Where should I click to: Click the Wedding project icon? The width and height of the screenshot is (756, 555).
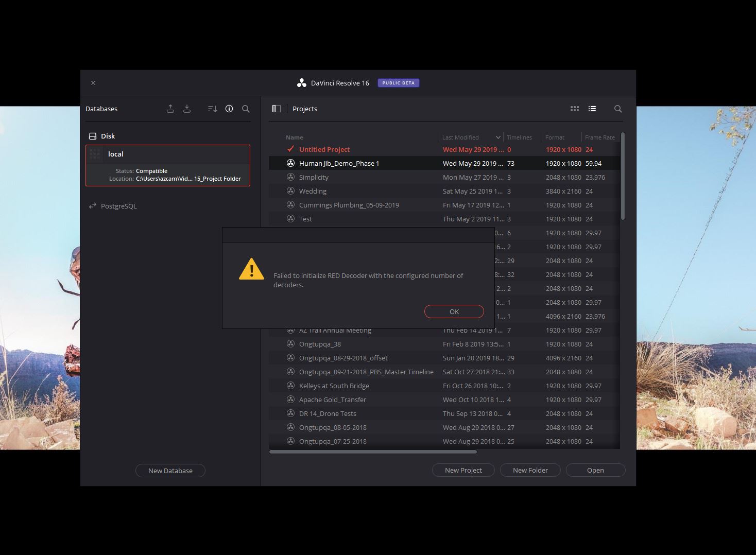click(x=290, y=190)
